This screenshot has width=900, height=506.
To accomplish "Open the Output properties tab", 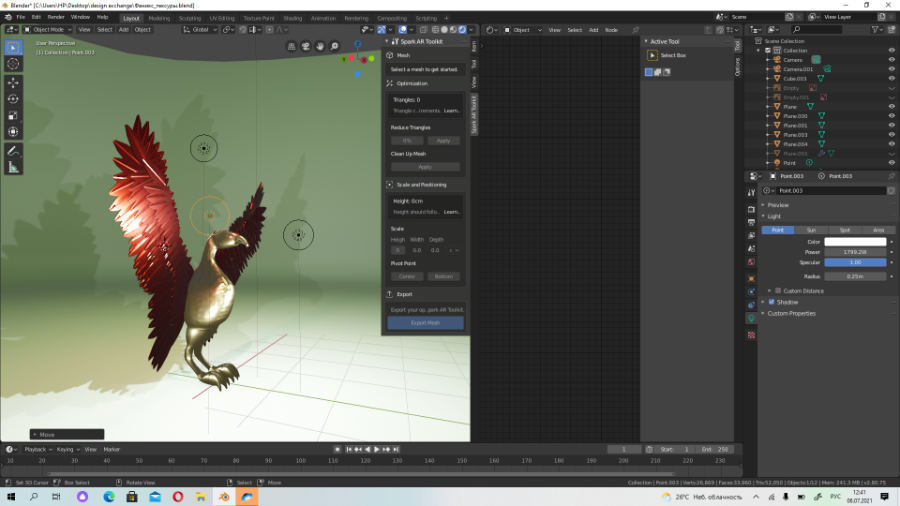I will pyautogui.click(x=751, y=222).
